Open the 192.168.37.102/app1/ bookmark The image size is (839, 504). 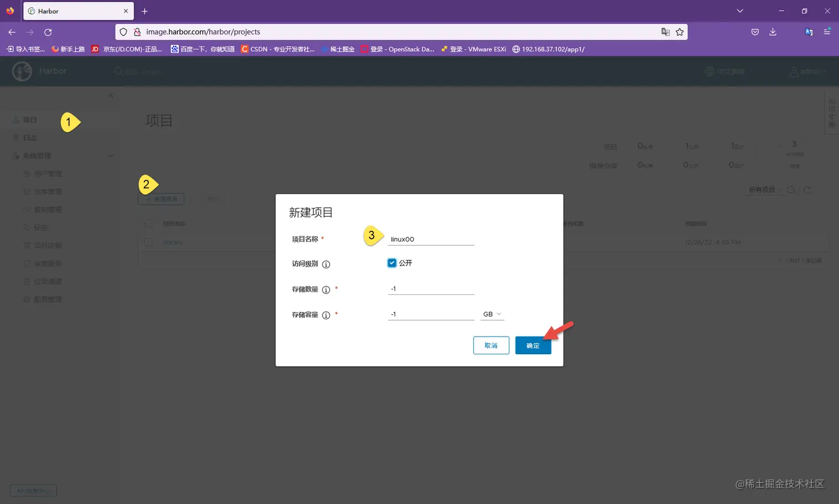click(548, 49)
